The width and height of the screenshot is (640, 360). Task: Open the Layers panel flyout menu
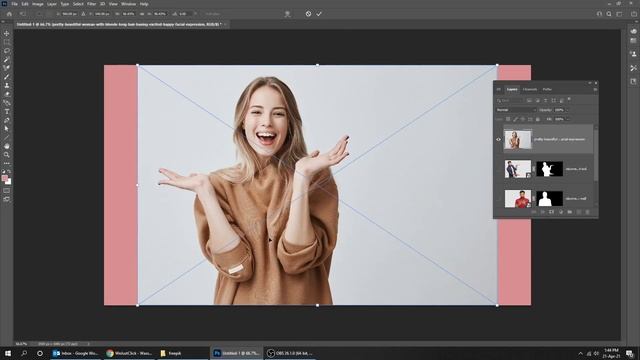pyautogui.click(x=595, y=89)
